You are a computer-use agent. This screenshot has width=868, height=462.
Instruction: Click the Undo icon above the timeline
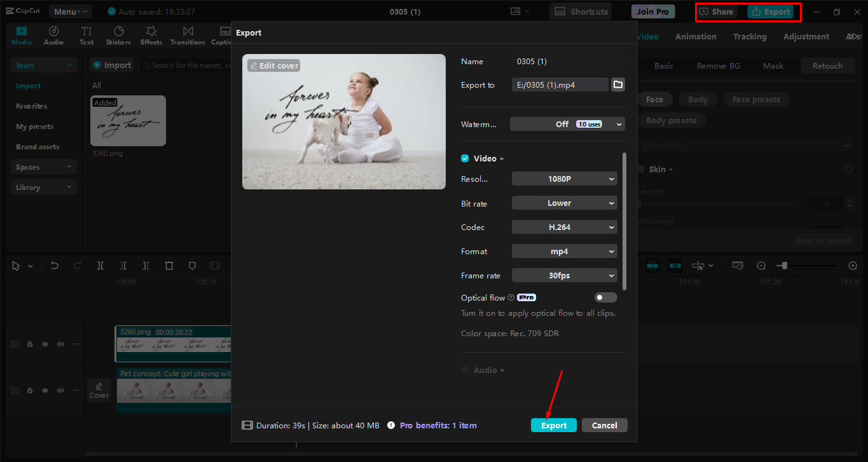54,265
